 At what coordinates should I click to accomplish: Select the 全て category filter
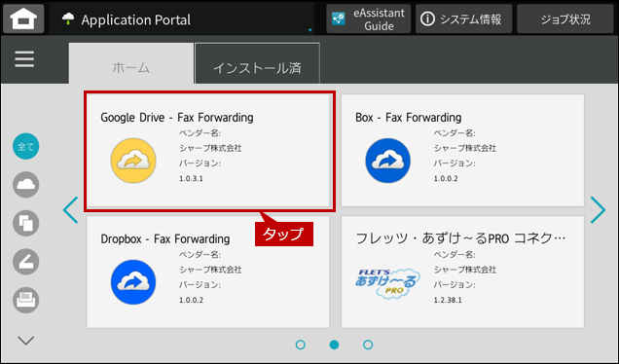click(26, 146)
